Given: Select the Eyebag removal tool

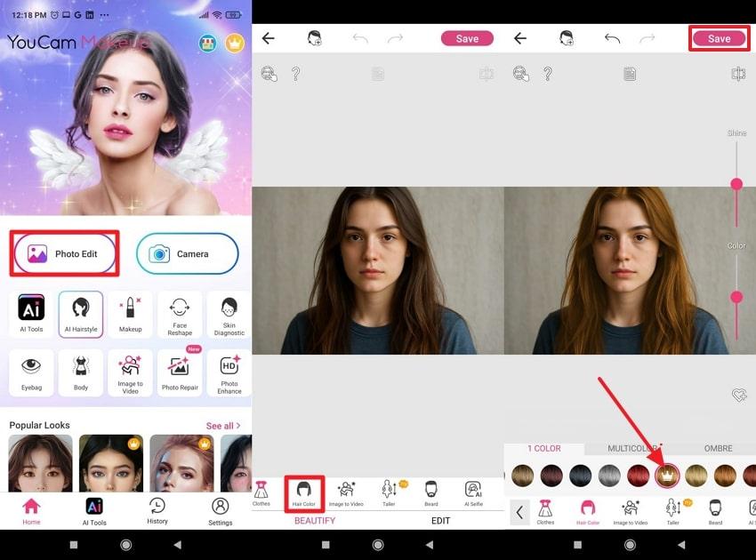Looking at the screenshot, I should click(x=31, y=372).
